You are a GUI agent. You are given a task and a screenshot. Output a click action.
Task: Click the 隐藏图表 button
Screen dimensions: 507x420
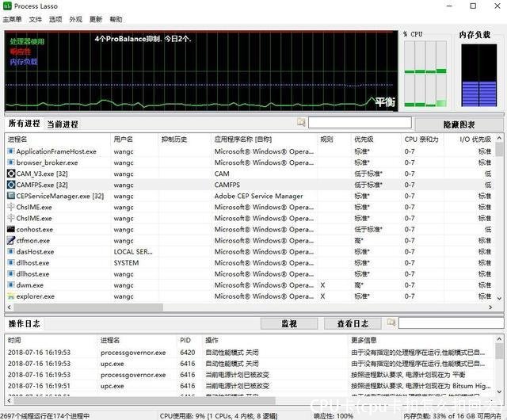459,124
